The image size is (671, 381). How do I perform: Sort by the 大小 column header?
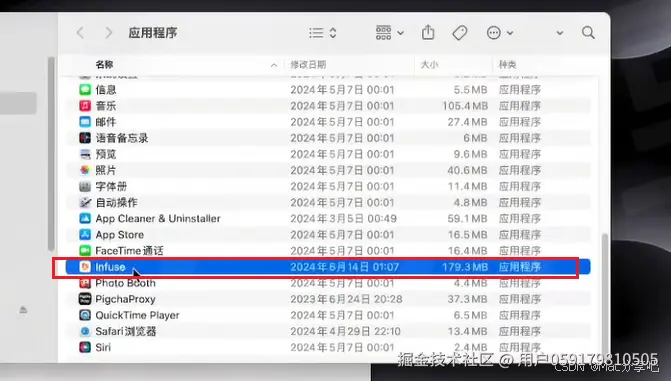click(x=430, y=65)
